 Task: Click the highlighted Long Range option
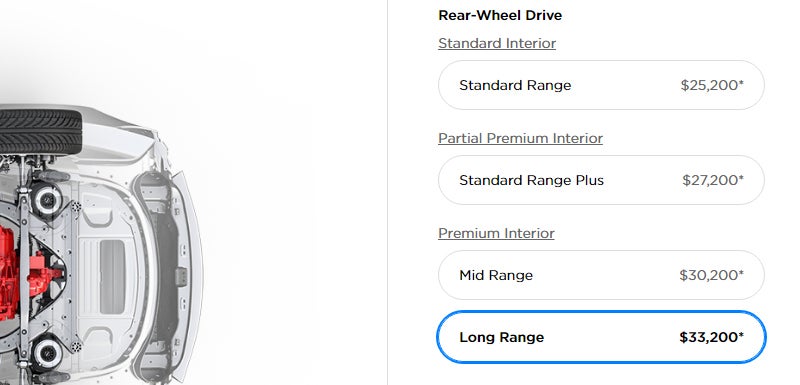coord(601,337)
